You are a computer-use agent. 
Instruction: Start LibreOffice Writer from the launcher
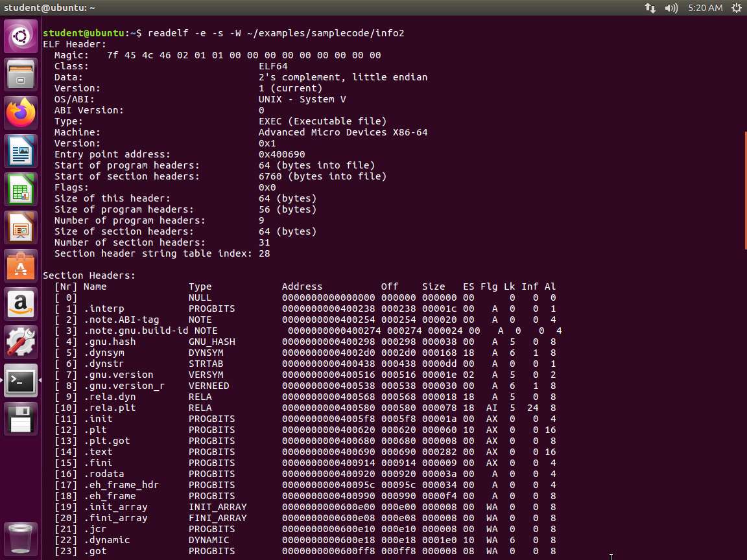[x=21, y=151]
